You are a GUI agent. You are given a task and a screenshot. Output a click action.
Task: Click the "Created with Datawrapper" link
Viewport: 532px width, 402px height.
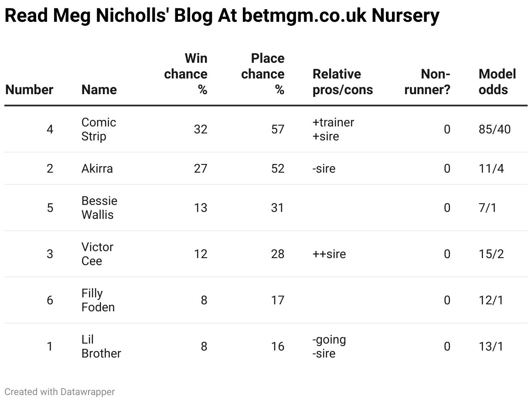pos(60,392)
